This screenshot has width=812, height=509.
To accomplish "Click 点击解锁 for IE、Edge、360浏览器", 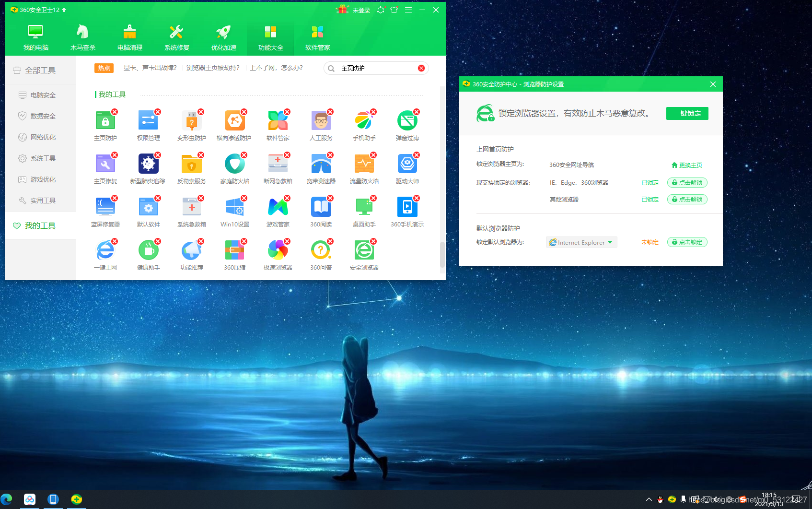I will (x=687, y=183).
